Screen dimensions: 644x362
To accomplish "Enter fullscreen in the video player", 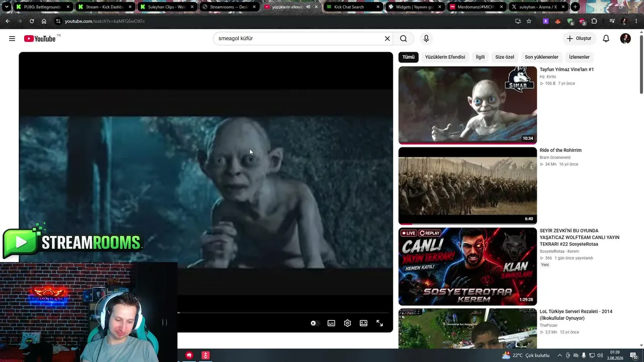I will [x=380, y=323].
